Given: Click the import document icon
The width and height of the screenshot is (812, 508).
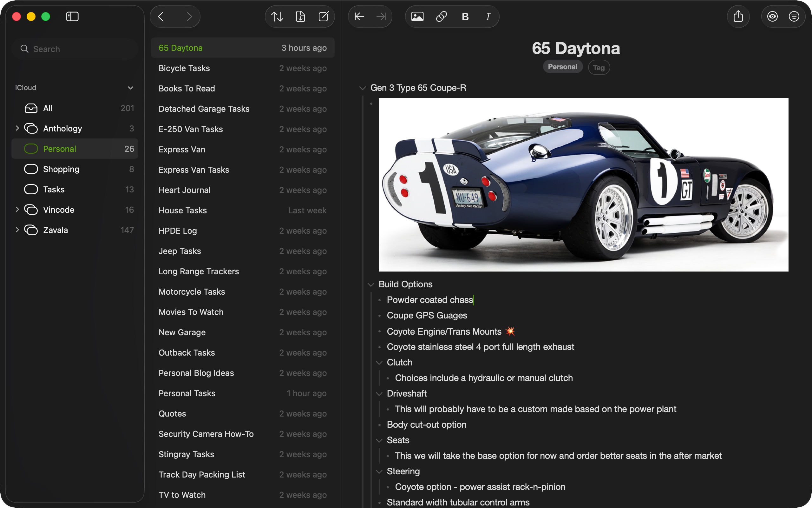Looking at the screenshot, I should click(x=300, y=17).
